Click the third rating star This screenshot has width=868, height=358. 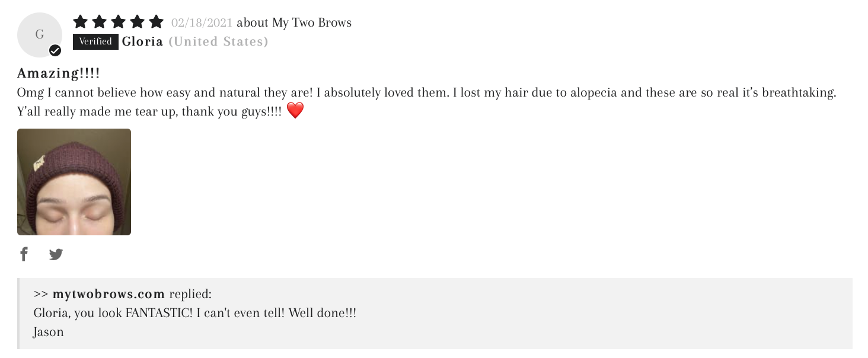(x=119, y=22)
